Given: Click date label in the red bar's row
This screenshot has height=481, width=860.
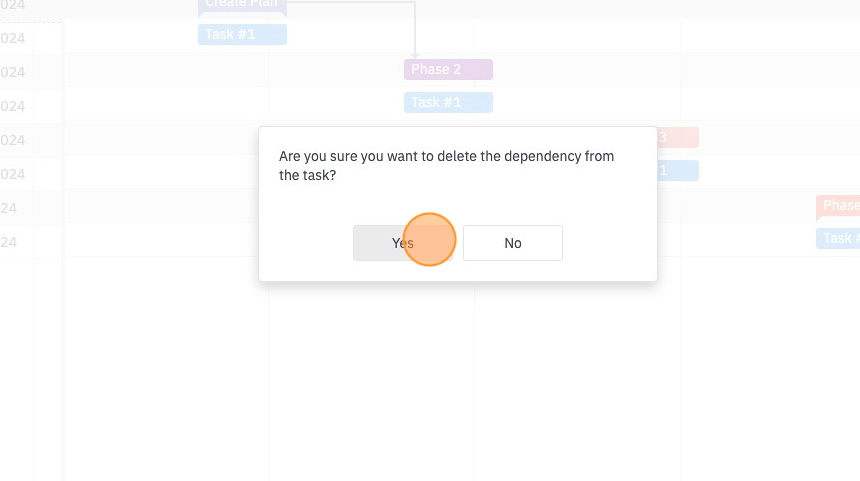Looking at the screenshot, I should click(x=13, y=140).
